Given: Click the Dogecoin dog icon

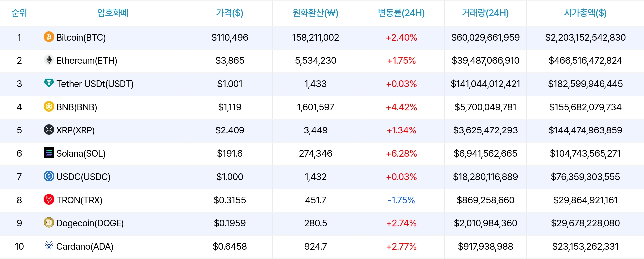Looking at the screenshot, I should 49,222.
